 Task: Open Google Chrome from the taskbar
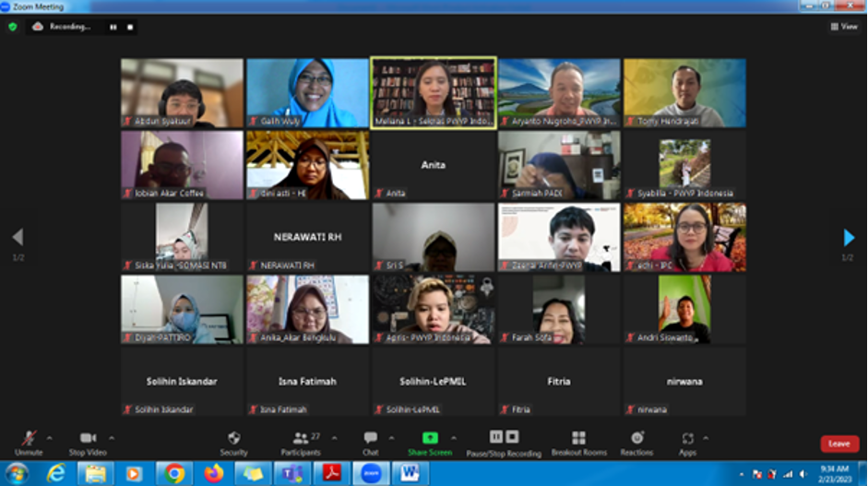[174, 473]
